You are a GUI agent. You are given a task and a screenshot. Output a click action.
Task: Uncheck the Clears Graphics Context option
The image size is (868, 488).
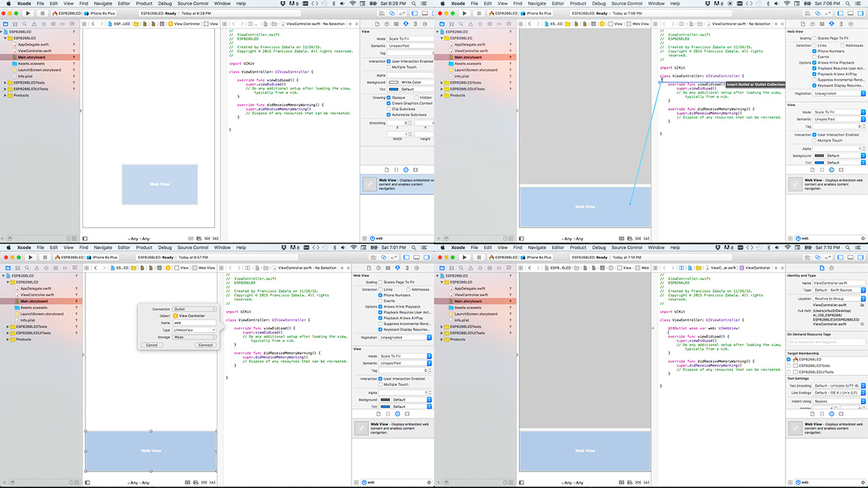pos(389,103)
